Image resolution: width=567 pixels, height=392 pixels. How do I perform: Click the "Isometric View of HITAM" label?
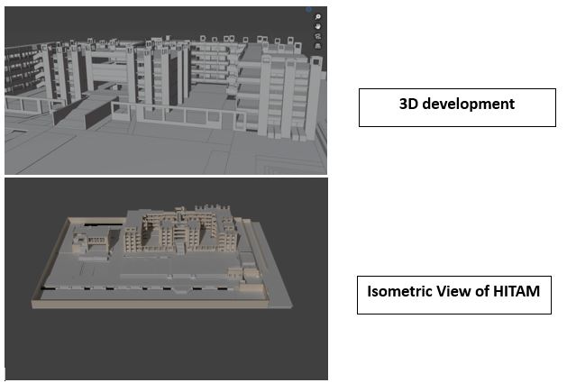(x=453, y=295)
